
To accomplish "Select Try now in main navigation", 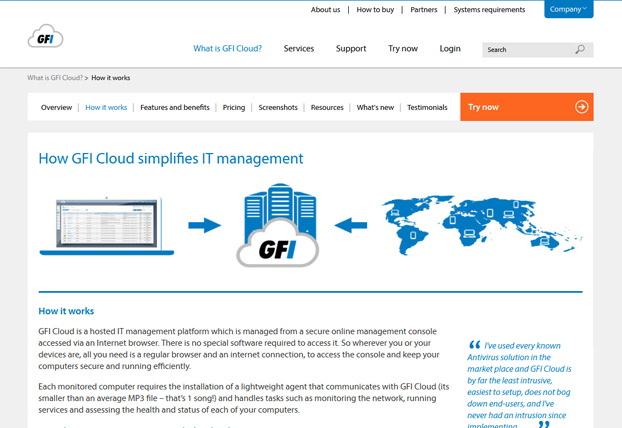I will (x=403, y=48).
